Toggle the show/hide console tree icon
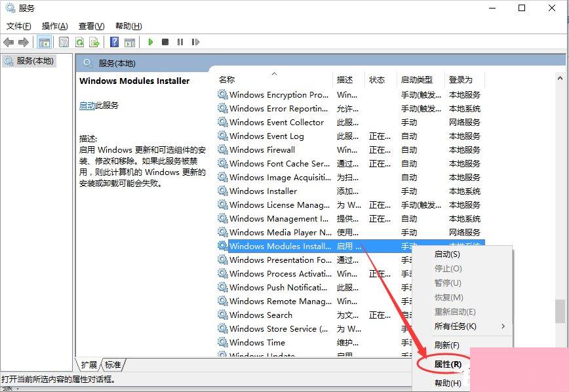This screenshot has width=569, height=392. click(45, 43)
